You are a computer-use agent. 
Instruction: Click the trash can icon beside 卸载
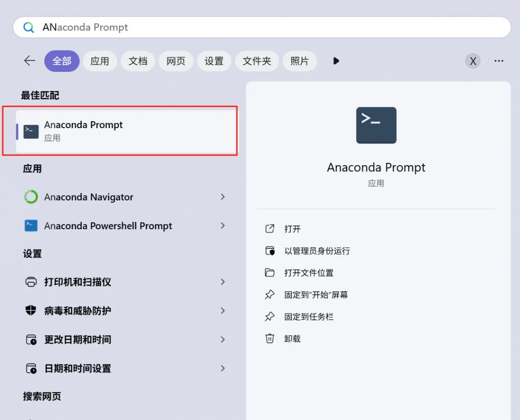point(270,339)
